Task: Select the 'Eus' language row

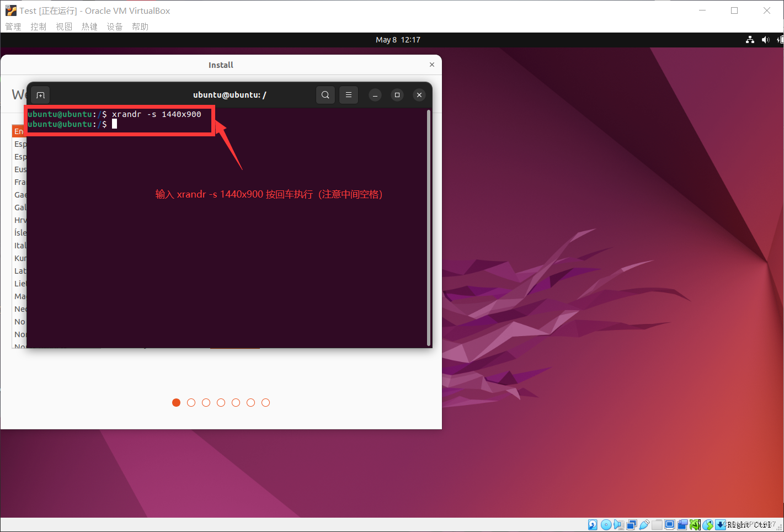Action: (19, 169)
